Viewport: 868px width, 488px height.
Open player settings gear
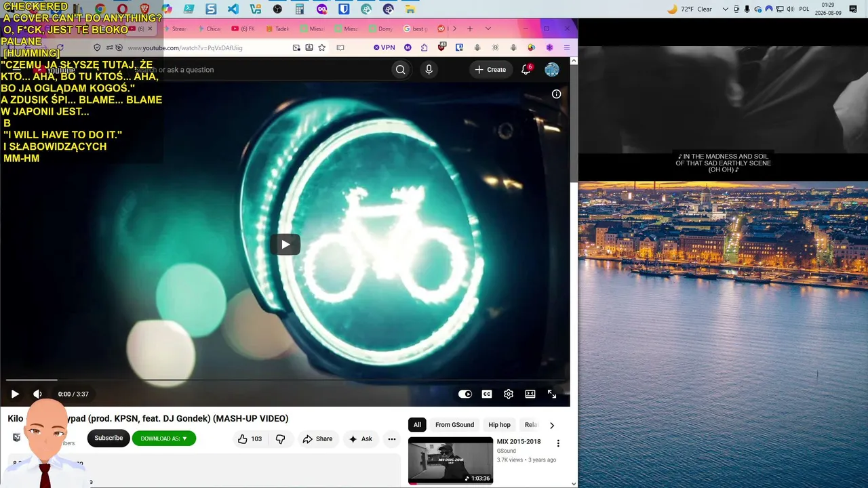click(x=509, y=394)
